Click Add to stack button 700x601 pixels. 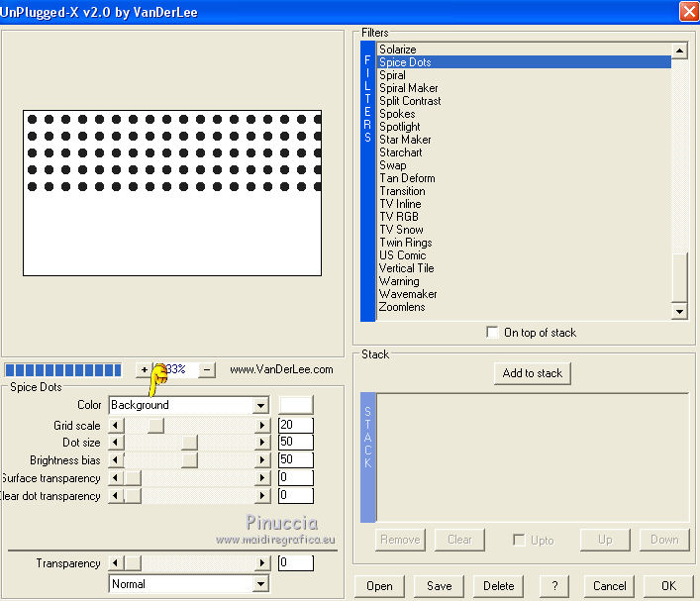tap(532, 373)
